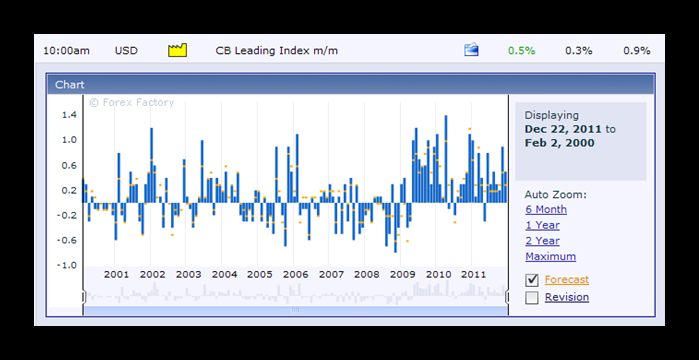The width and height of the screenshot is (699, 360).
Task: Zoom chart to 6 Month
Action: (x=546, y=209)
